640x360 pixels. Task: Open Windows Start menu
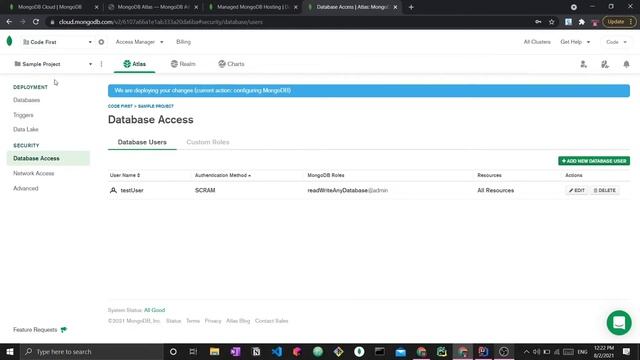click(x=10, y=351)
